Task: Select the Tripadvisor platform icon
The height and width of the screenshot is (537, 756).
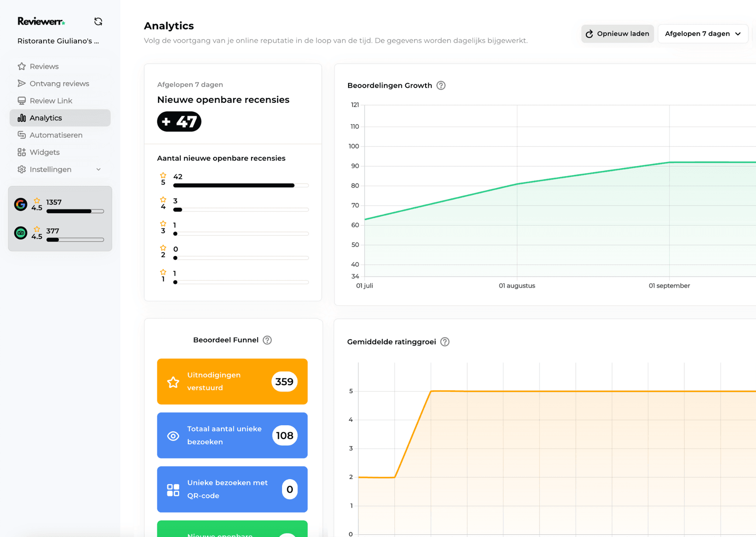Action: coord(21,233)
